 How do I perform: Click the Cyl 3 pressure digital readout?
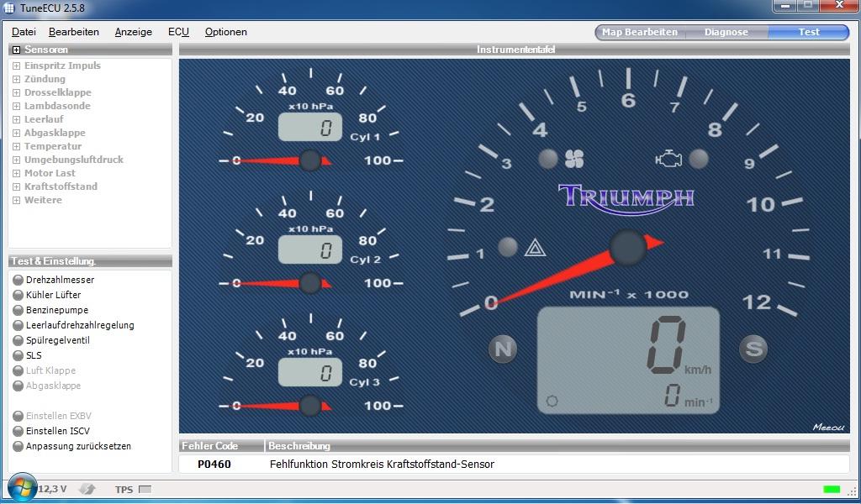click(310, 373)
